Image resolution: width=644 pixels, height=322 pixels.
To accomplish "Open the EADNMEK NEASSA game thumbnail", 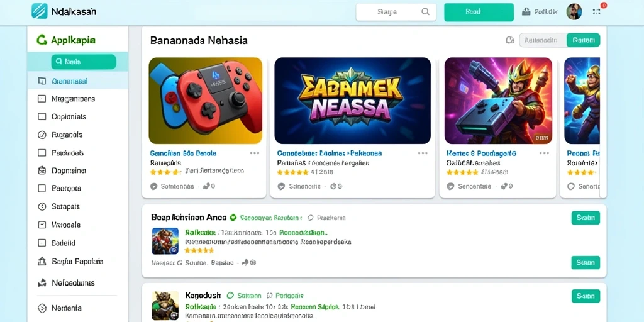I will (352, 101).
